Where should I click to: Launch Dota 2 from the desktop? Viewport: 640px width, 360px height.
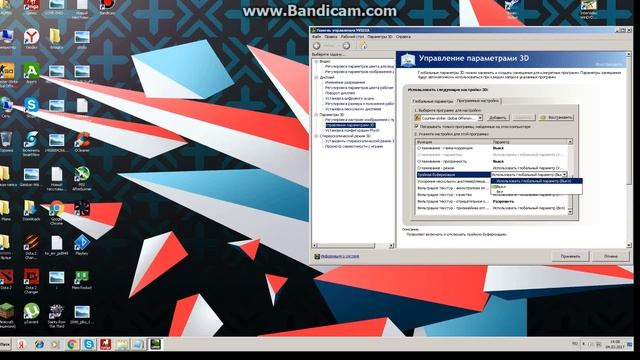pyautogui.click(x=6, y=279)
